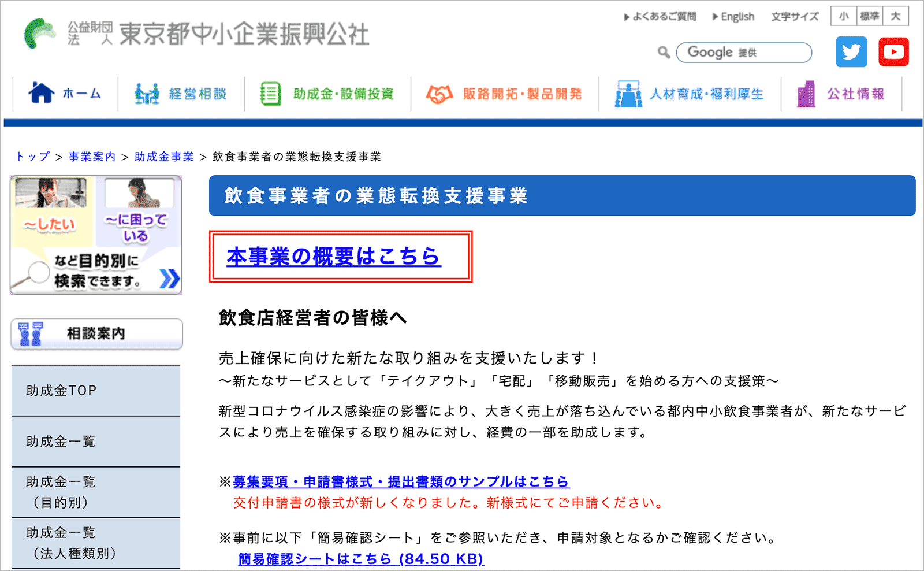
Task: Click the search magnifier icon
Action: (x=664, y=53)
